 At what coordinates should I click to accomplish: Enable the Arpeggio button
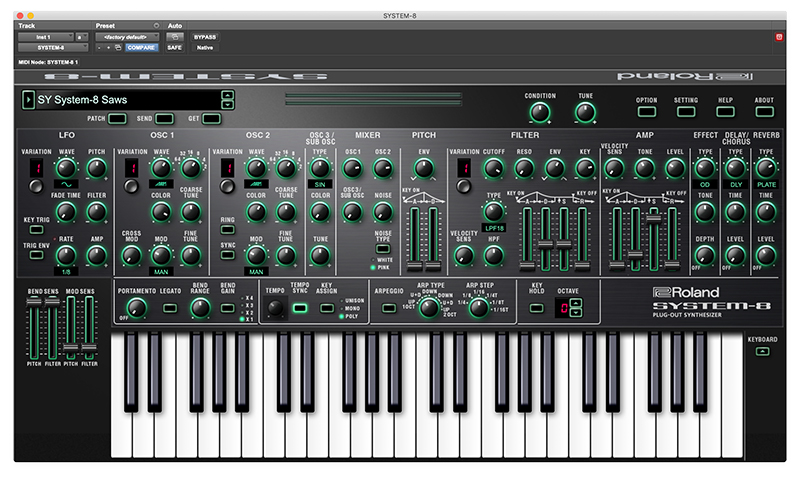click(389, 308)
